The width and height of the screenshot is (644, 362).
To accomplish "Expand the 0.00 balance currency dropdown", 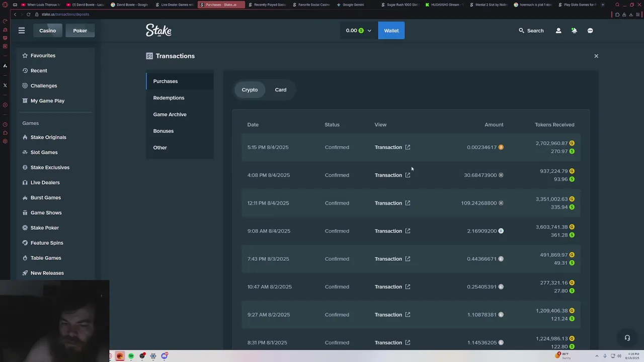I will [x=358, y=31].
